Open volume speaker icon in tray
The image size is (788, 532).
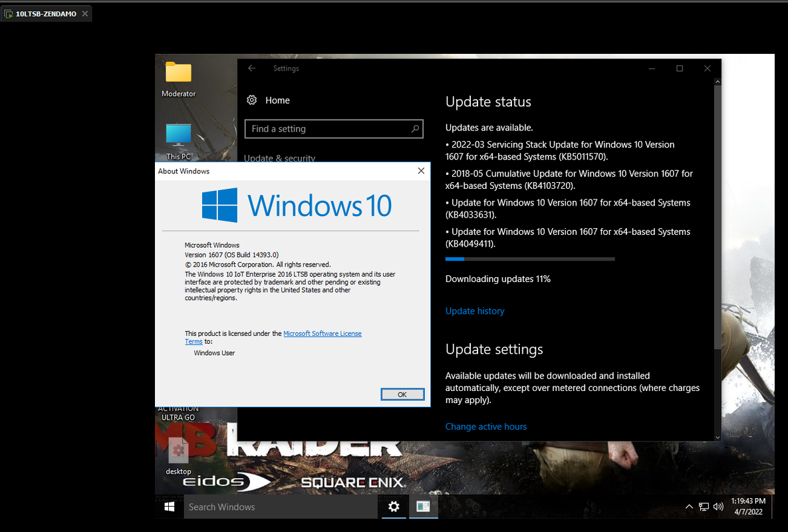[x=719, y=507]
